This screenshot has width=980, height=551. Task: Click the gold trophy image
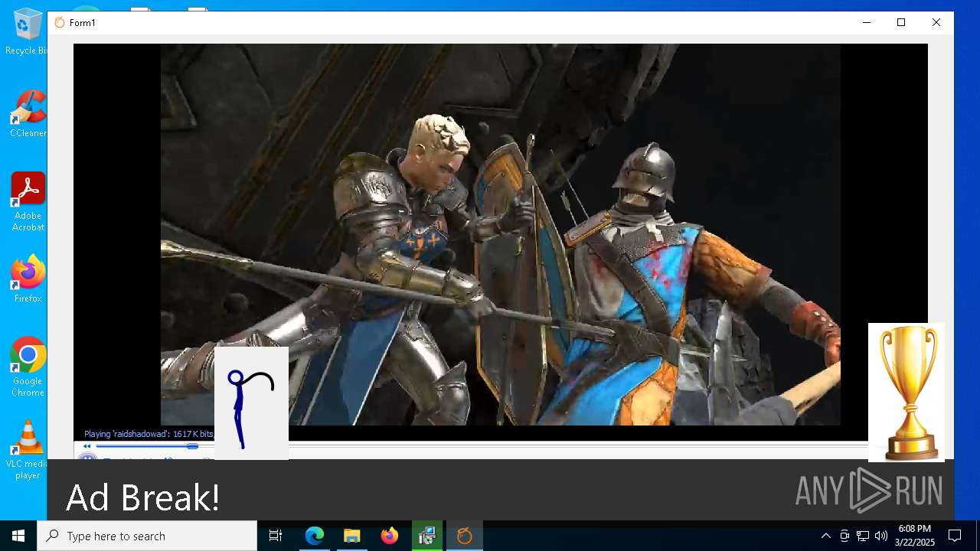coord(906,393)
